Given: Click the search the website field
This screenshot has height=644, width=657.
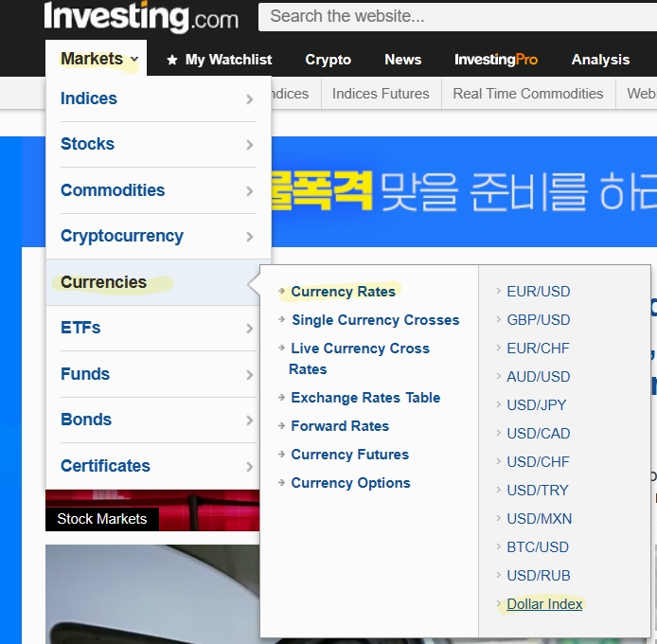Looking at the screenshot, I should pos(457,17).
